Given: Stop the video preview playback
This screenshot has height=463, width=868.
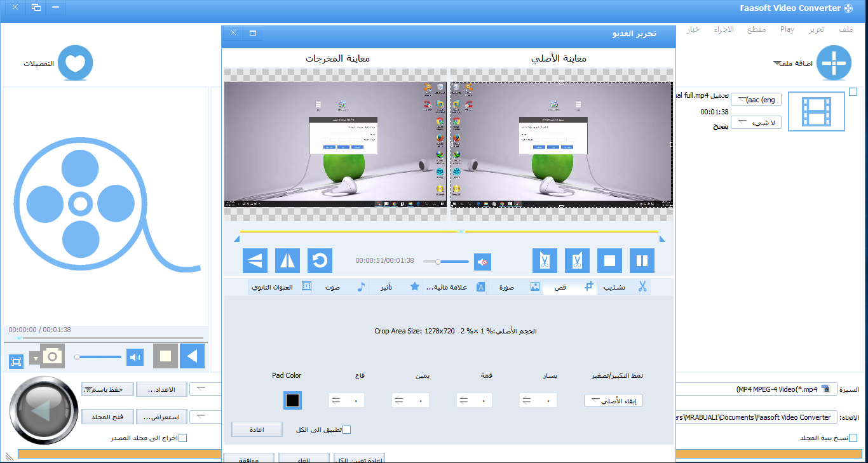Looking at the screenshot, I should pyautogui.click(x=609, y=260).
